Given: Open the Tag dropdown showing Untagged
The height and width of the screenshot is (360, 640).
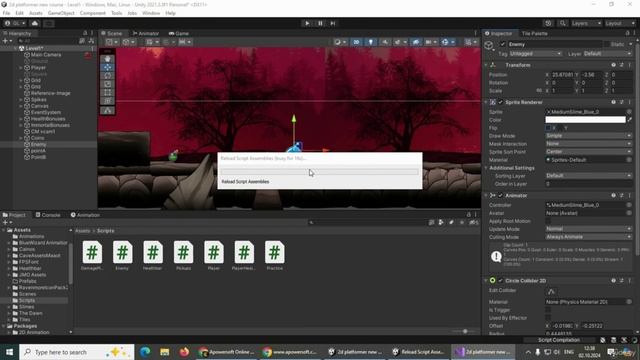Looking at the screenshot, I should [535, 54].
